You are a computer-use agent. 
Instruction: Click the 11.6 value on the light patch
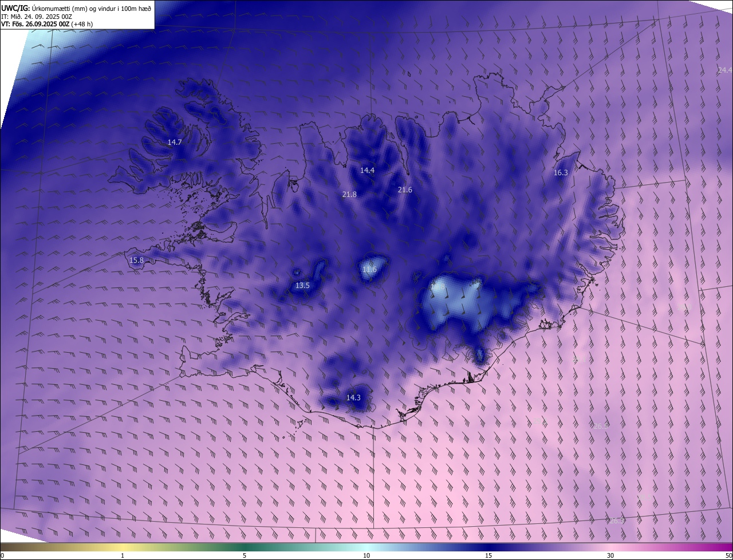click(x=369, y=269)
